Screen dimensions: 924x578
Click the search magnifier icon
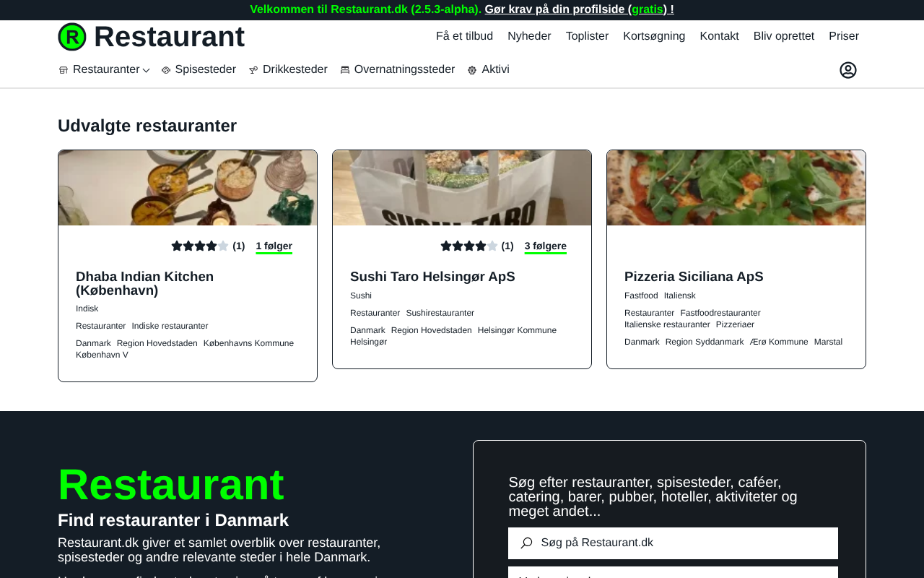coord(526,543)
